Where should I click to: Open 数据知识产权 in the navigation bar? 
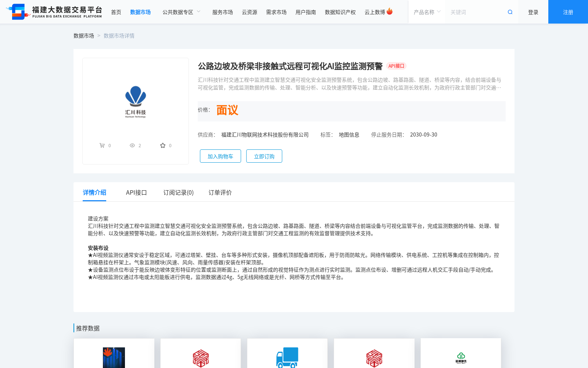pyautogui.click(x=340, y=12)
